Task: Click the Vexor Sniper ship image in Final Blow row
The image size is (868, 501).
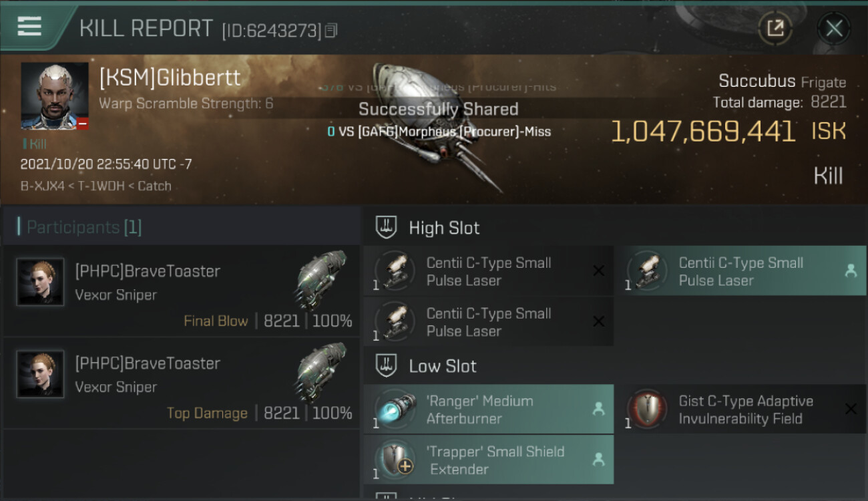Action: pos(320,280)
